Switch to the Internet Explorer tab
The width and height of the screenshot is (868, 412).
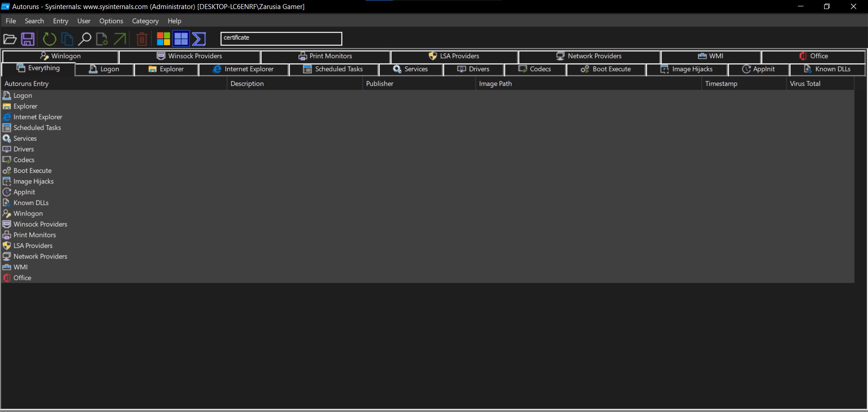244,69
